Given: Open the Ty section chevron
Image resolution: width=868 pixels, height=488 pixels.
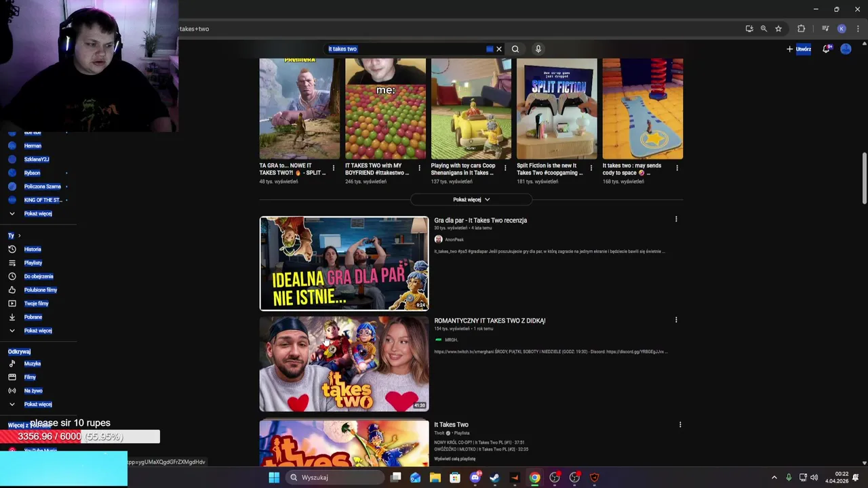Looking at the screenshot, I should coord(19,235).
